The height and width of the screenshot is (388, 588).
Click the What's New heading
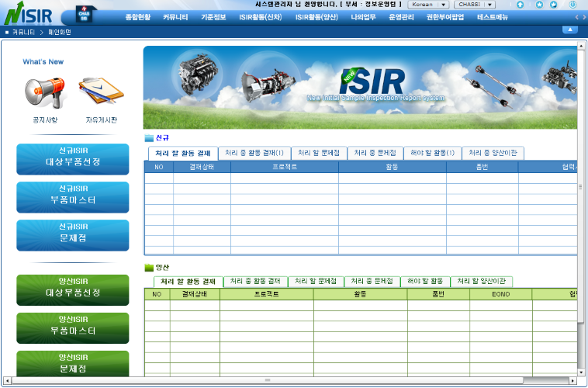pos(43,61)
